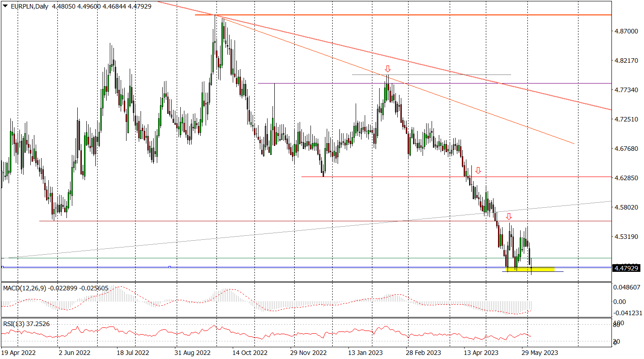Image resolution: width=644 pixels, height=359 pixels.
Task: Select the gray ascending trendline
Action: point(306,230)
